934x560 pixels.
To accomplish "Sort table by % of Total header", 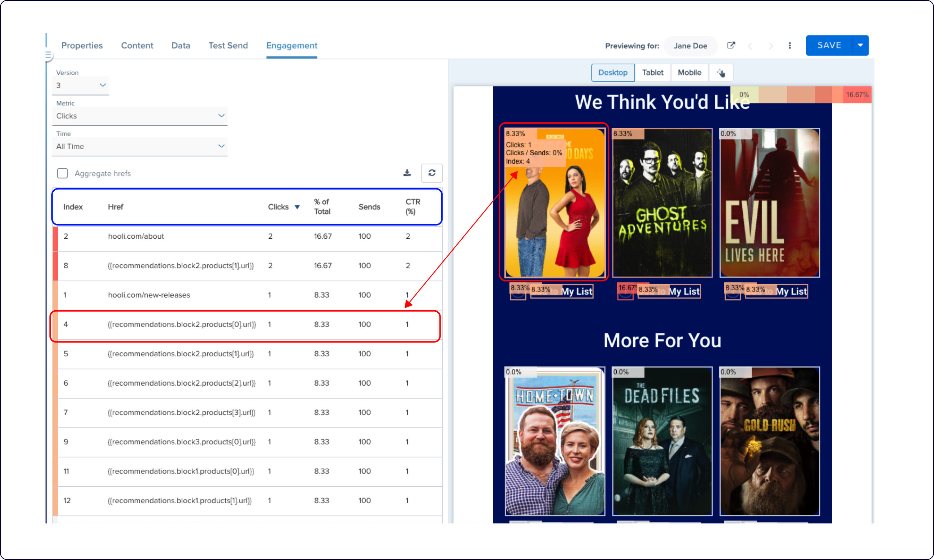I will click(x=322, y=207).
